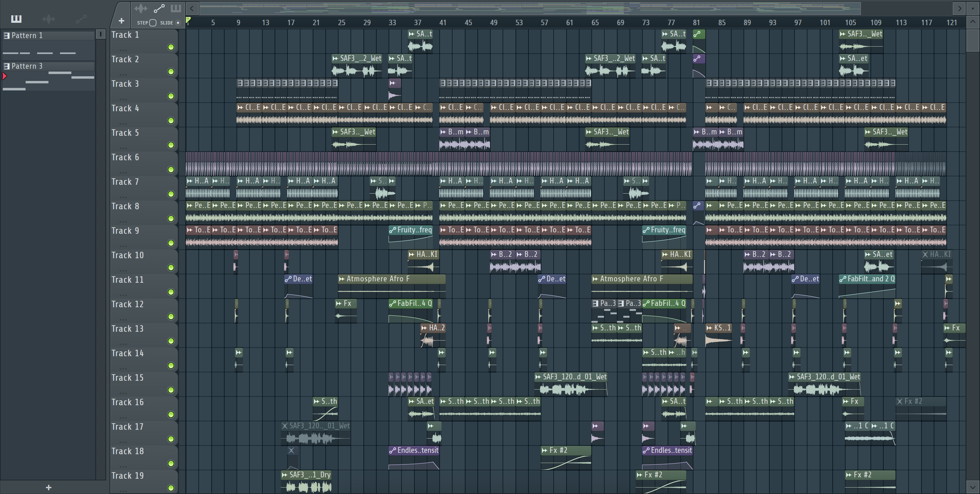Open clip menu of FabFilt..and 2 Q
980x494 pixels.
click(x=842, y=279)
